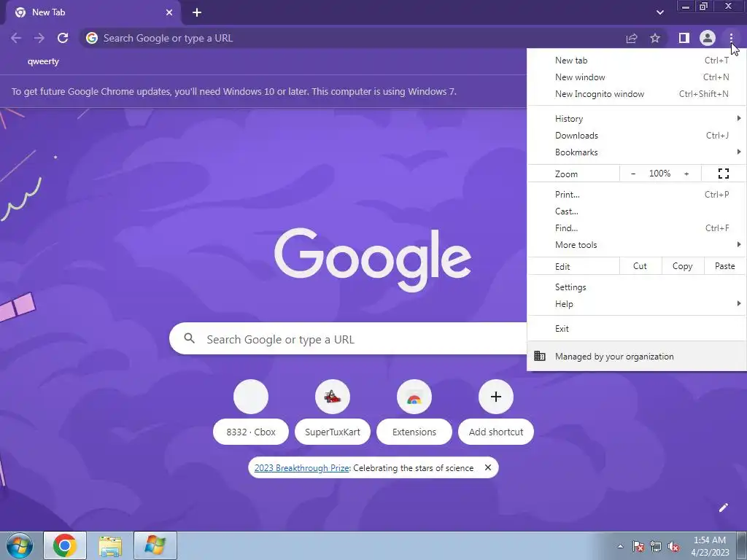Click Paste in the Edit row
The height and width of the screenshot is (560, 747).
tap(724, 266)
